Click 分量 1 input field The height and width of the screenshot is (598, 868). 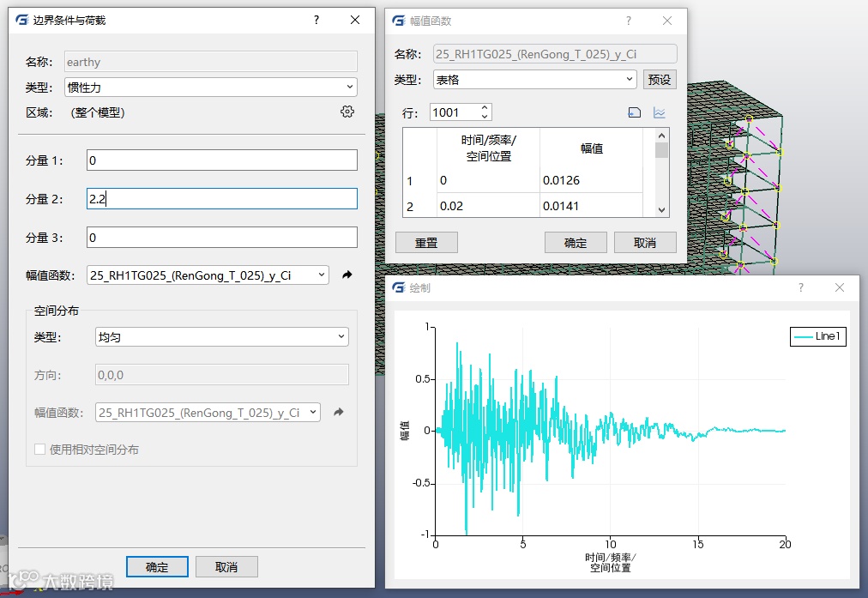tap(222, 160)
